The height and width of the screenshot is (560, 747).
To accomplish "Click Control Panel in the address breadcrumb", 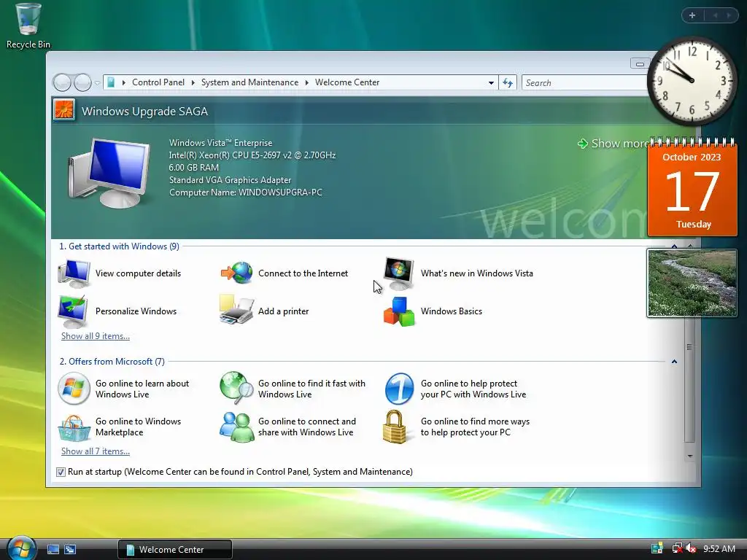I will pos(158,82).
